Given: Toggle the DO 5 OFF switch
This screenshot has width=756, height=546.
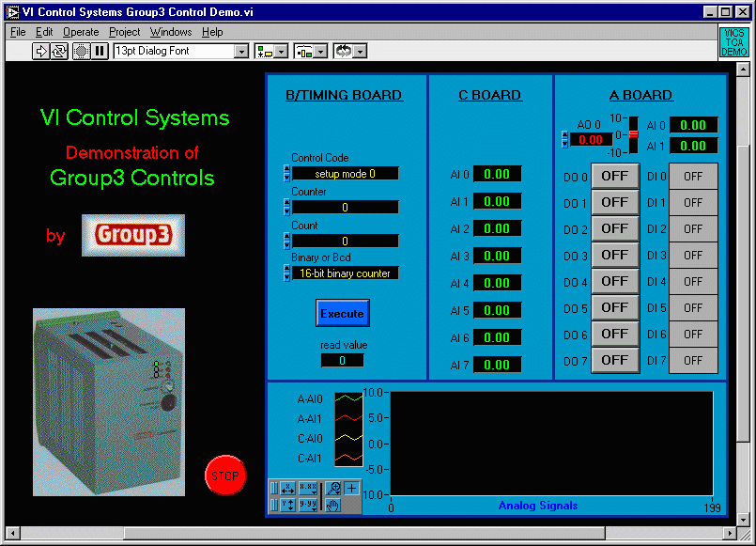Looking at the screenshot, I should click(x=615, y=307).
